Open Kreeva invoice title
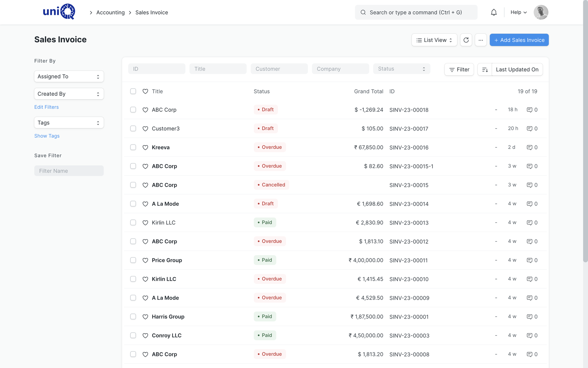The height and width of the screenshot is (368, 588). point(161,147)
